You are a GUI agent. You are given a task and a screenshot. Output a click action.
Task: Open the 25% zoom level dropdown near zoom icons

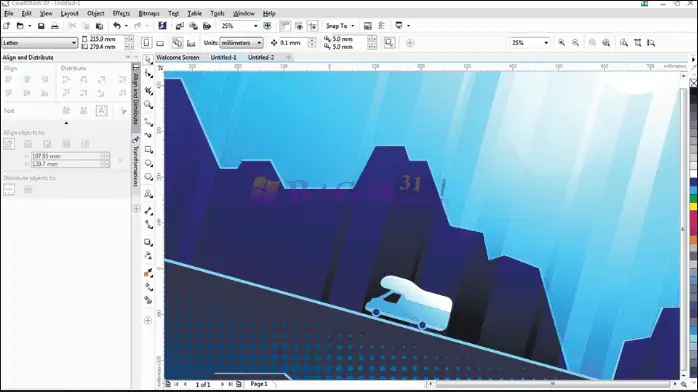(x=530, y=43)
